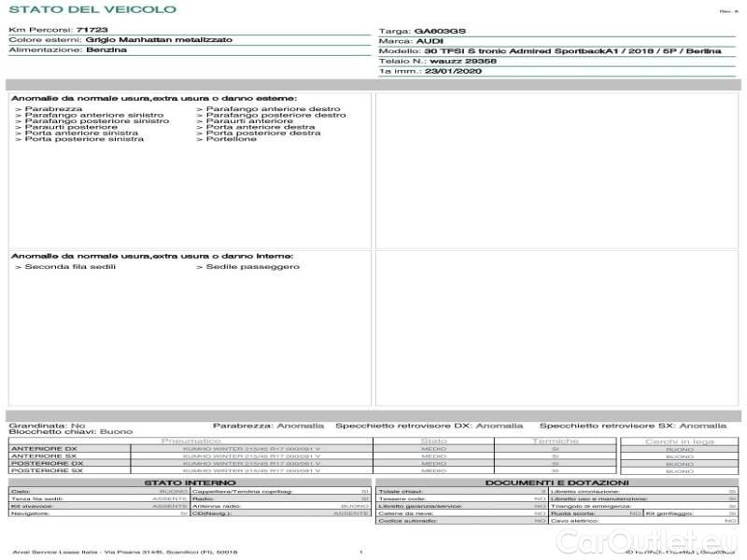This screenshot has height=560, width=747.
Task: Select the 'Kit gonfiaggio:' row label
Action: (669, 513)
